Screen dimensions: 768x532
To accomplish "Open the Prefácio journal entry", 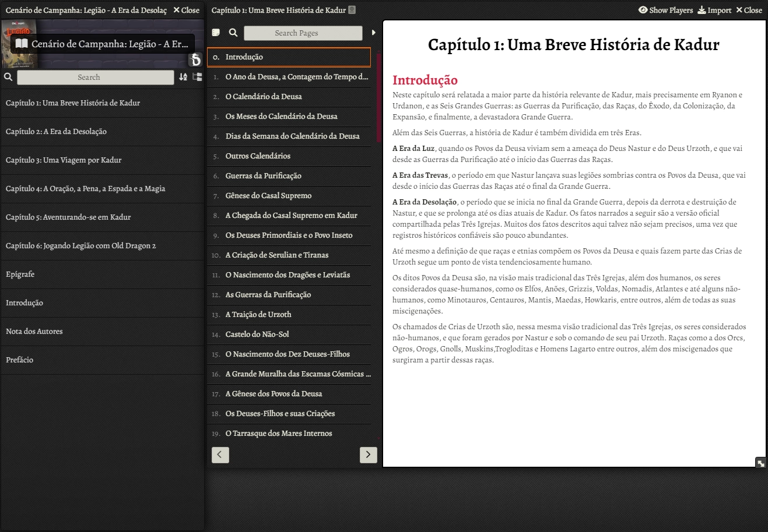I will click(20, 360).
